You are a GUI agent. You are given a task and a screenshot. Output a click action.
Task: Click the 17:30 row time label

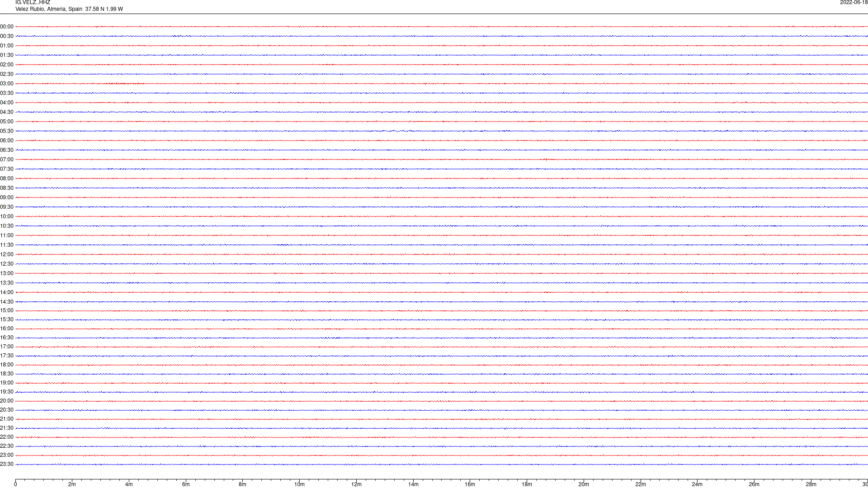(7, 356)
